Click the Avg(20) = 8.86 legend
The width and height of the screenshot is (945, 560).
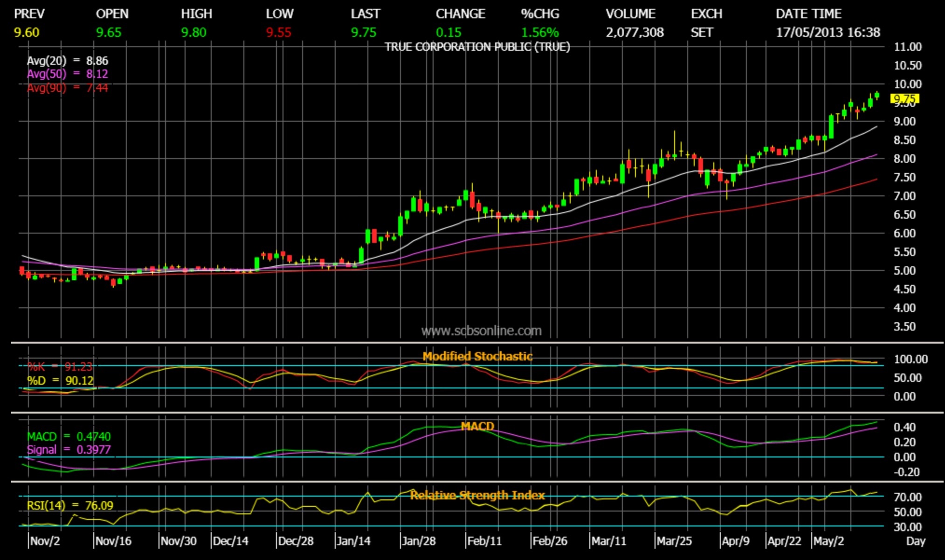68,61
